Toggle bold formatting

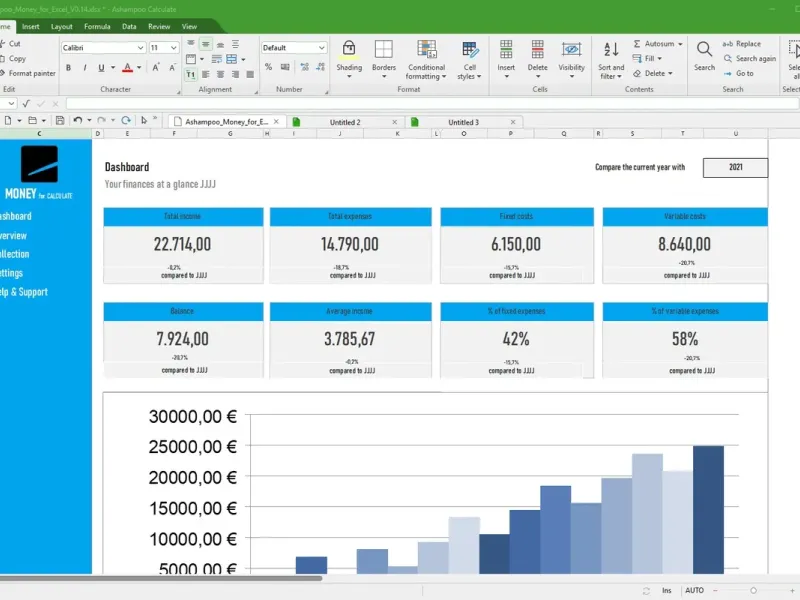coord(69,68)
